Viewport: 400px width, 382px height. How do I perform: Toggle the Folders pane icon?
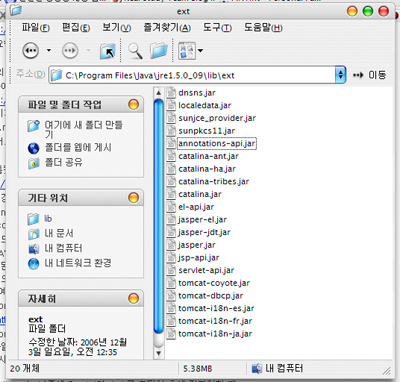[x=158, y=51]
